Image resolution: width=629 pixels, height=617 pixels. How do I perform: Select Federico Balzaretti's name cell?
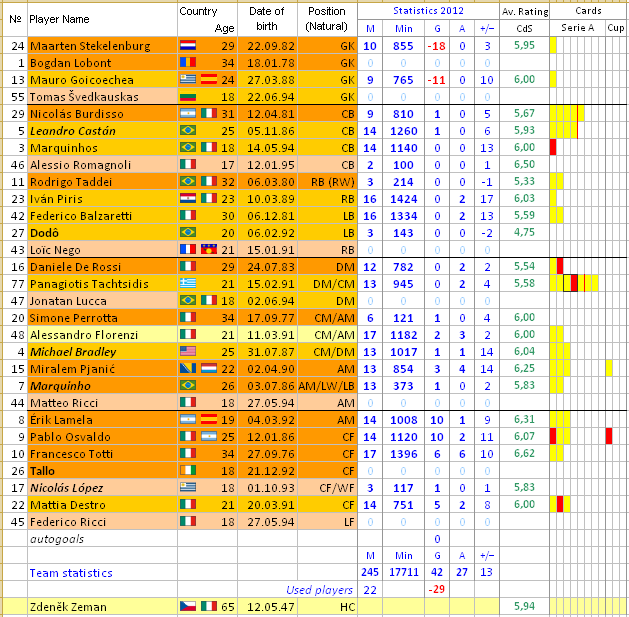tap(102, 216)
